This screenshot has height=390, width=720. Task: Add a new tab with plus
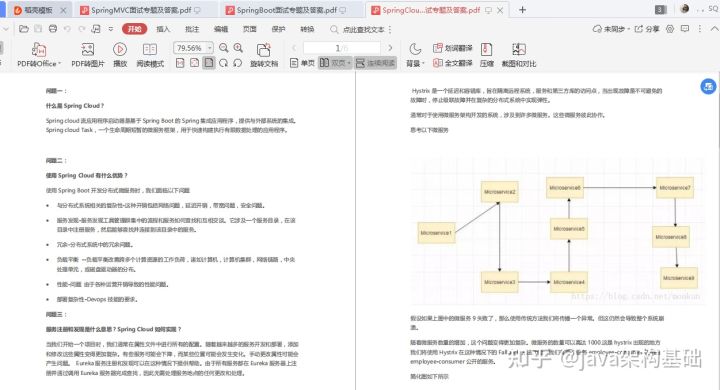coord(522,10)
